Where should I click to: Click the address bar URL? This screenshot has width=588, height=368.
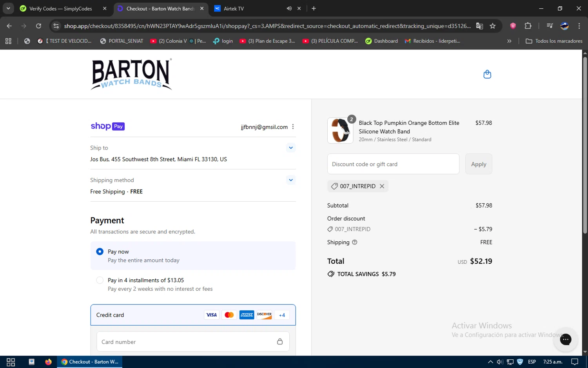[267, 26]
